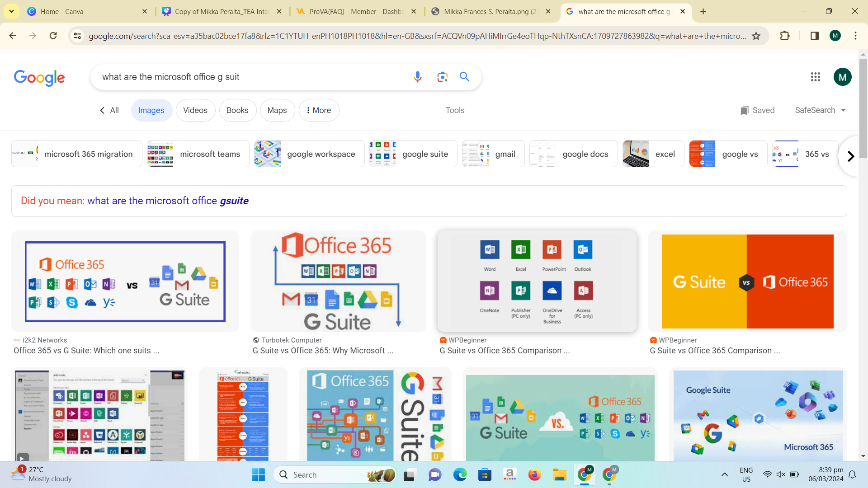This screenshot has width=868, height=488.
Task: Close the Home - Canva tab
Action: (x=145, y=11)
